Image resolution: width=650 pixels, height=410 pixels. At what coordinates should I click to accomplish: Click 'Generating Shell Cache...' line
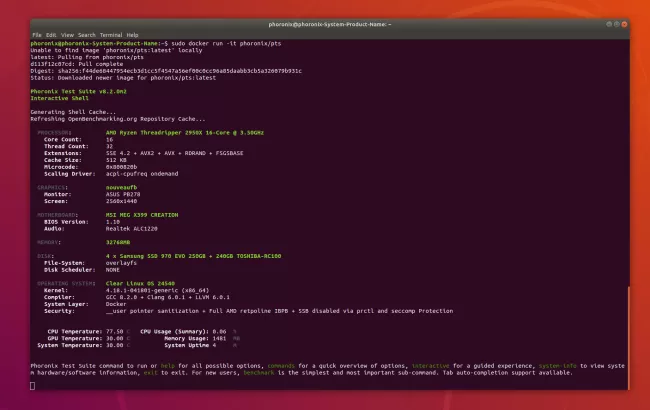click(73, 112)
